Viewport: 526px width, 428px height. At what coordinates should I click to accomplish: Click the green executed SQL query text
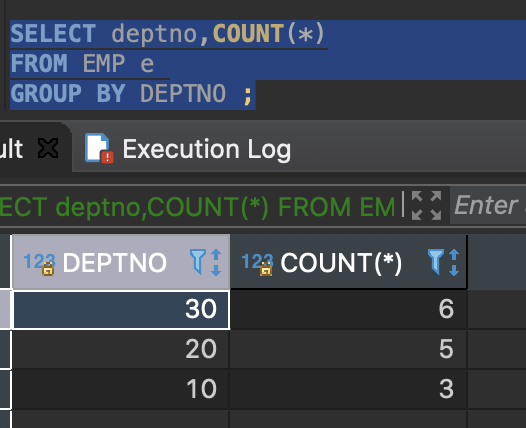click(x=198, y=207)
